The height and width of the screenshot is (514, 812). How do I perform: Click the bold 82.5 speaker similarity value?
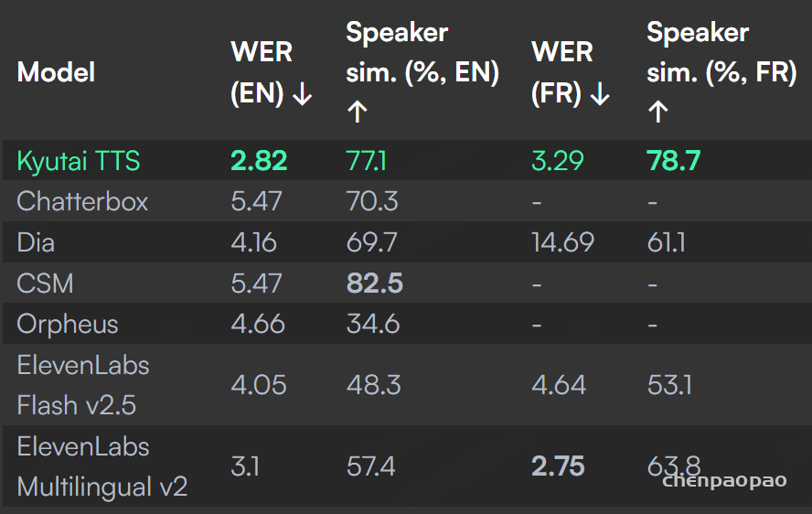(374, 284)
